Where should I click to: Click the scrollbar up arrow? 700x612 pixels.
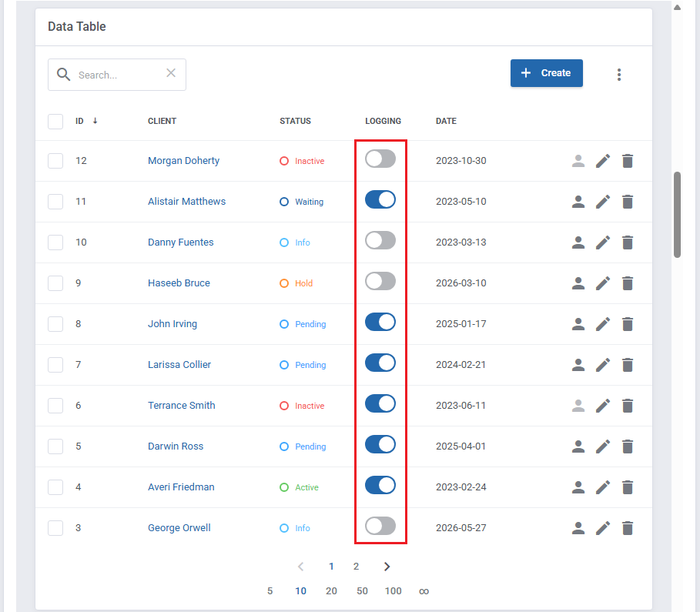(677, 7)
